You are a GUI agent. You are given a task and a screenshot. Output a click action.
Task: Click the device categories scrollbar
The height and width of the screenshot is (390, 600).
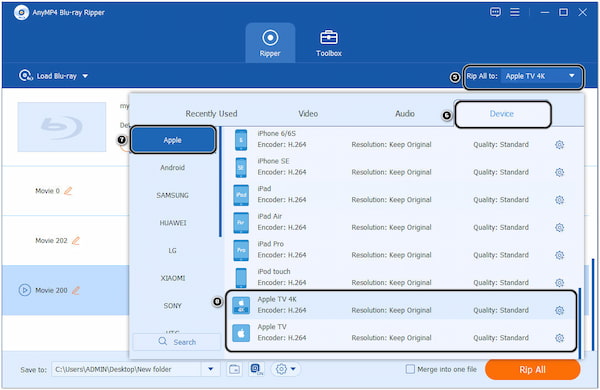pyautogui.click(x=220, y=182)
